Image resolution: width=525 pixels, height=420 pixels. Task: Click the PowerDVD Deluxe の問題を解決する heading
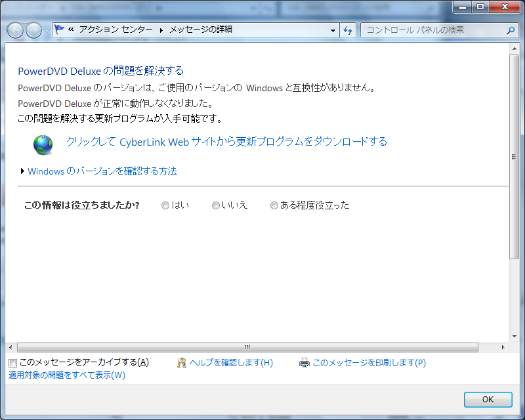(101, 71)
